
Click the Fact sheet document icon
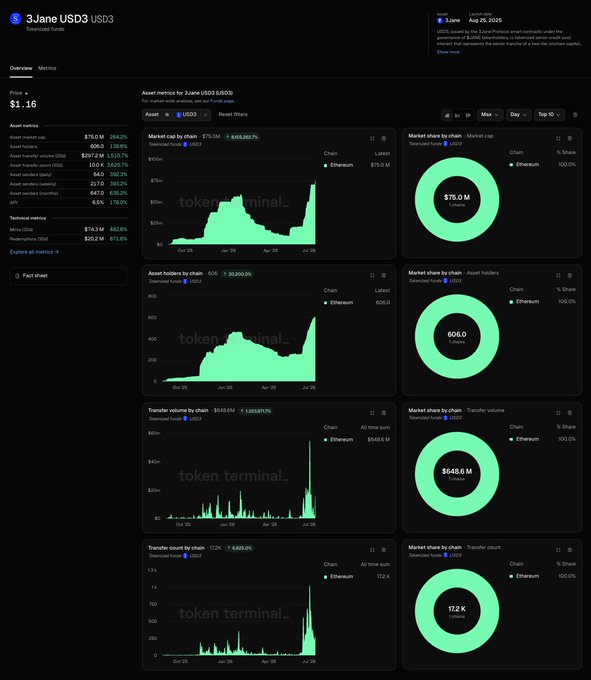tap(17, 276)
